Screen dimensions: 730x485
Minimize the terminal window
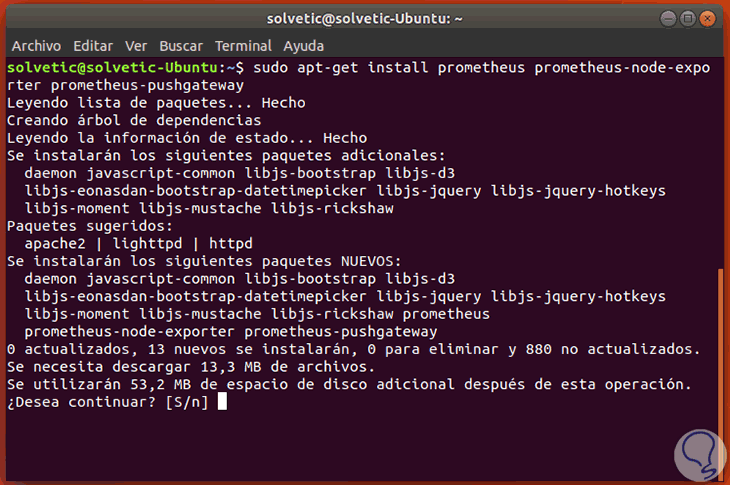point(669,19)
